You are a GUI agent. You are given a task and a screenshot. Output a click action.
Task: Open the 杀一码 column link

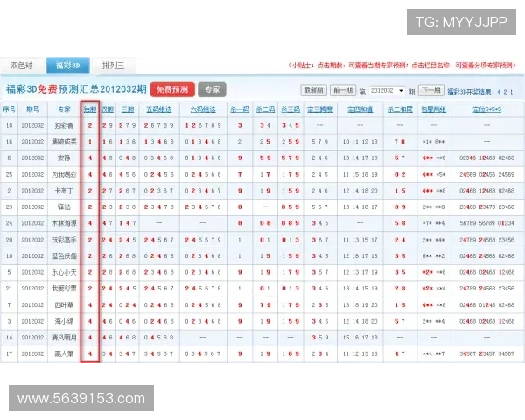240,109
